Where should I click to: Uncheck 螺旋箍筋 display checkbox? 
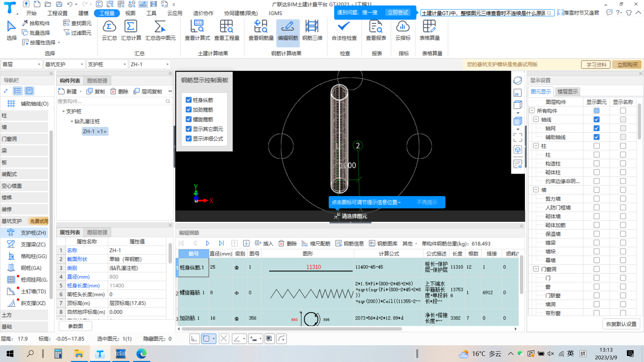[x=189, y=119]
